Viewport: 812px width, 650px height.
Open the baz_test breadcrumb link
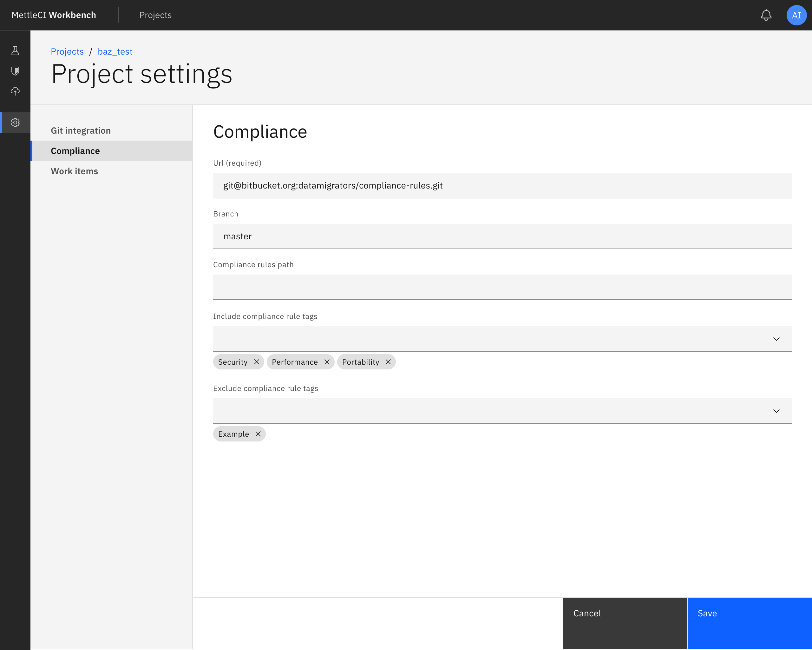pyautogui.click(x=115, y=52)
